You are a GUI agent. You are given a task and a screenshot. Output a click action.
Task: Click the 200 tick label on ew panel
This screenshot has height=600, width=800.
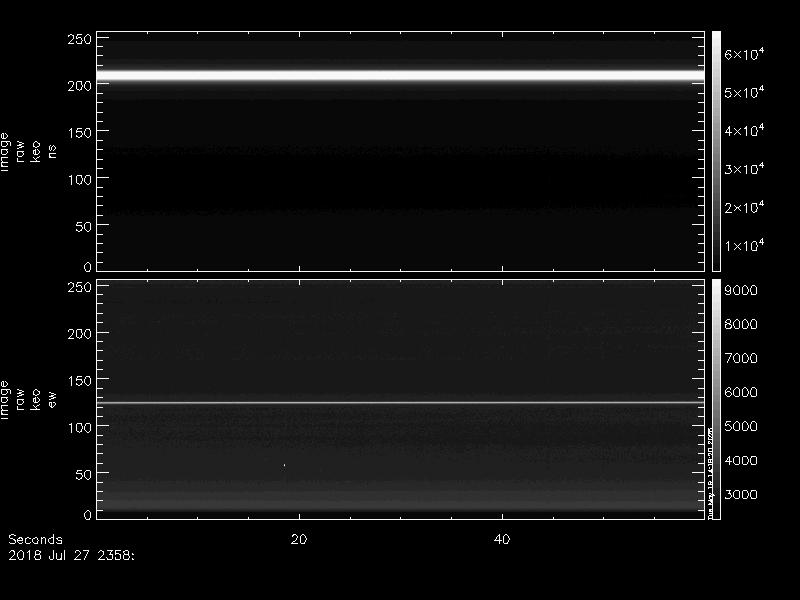click(x=80, y=334)
